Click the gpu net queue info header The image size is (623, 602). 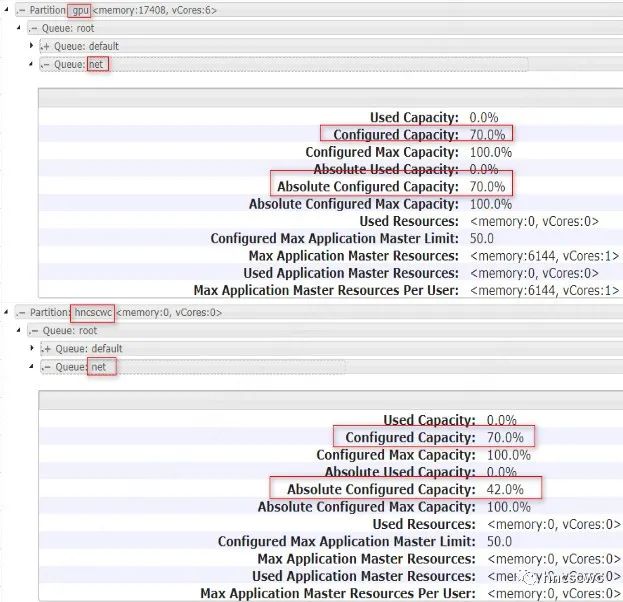(x=331, y=98)
